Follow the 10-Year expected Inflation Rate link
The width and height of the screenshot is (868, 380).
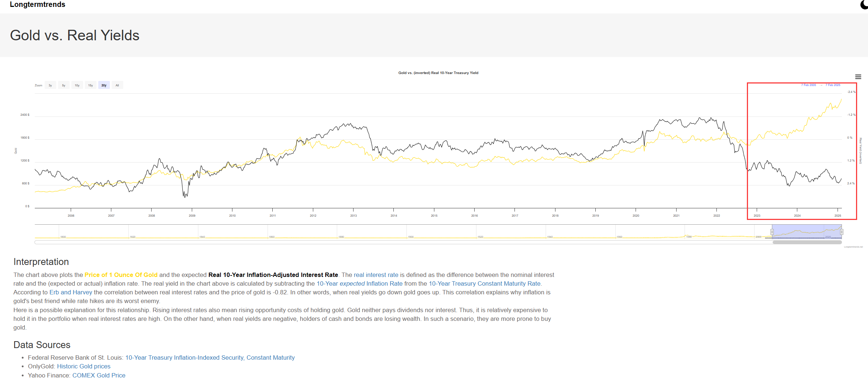359,284
